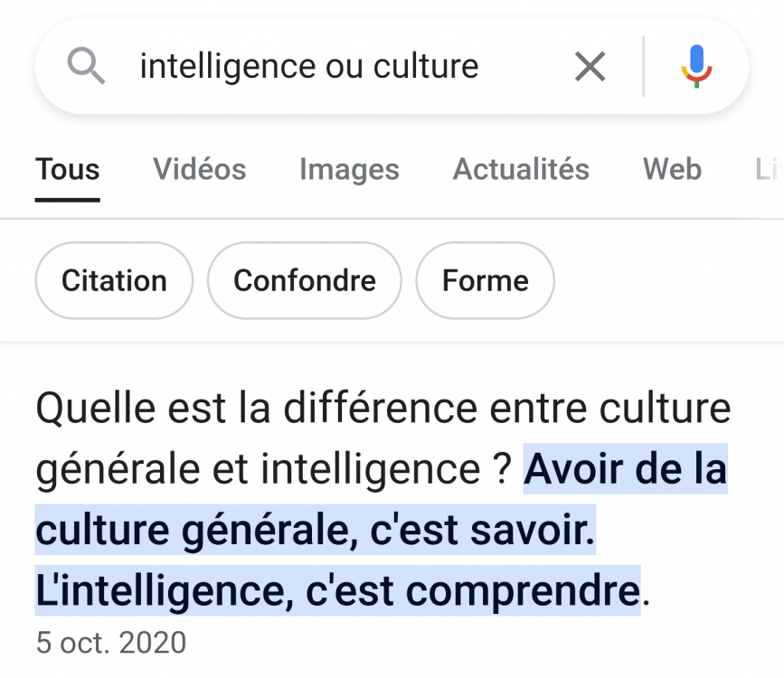Launch a search using the magnifier icon
The width and height of the screenshot is (784, 678).
click(85, 66)
